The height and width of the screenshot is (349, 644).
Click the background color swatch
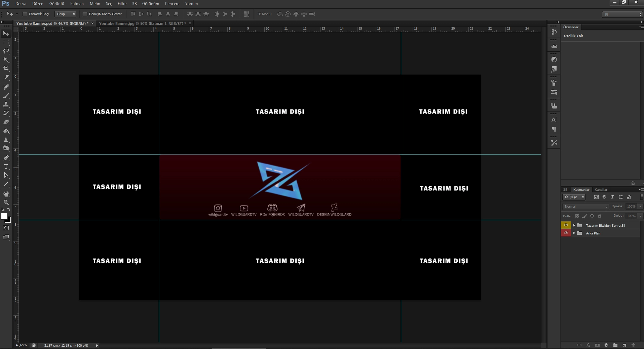click(x=9, y=221)
